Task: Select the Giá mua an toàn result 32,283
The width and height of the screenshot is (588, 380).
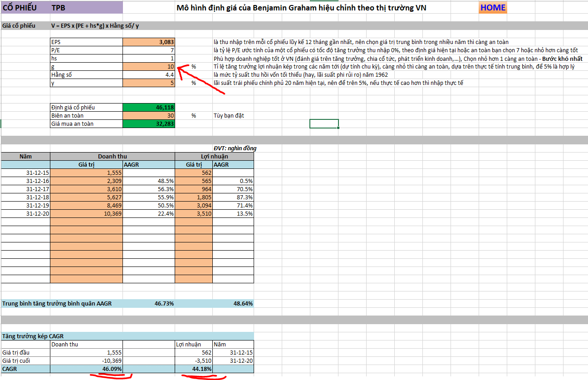Action: pyautogui.click(x=149, y=123)
